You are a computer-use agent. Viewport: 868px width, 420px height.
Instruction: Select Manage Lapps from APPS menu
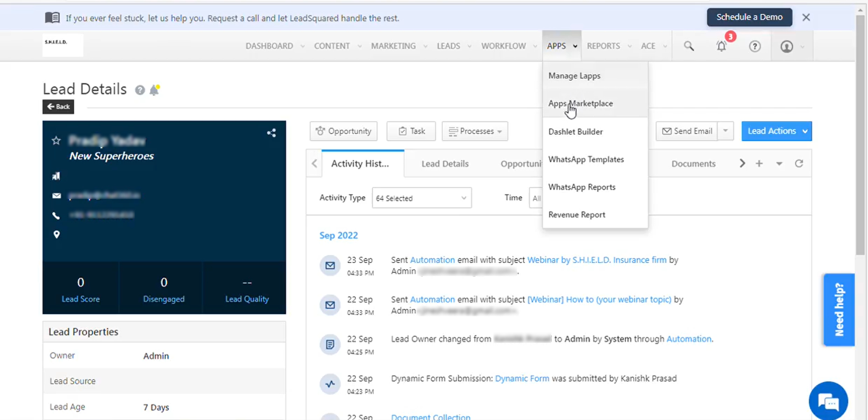coord(595,76)
